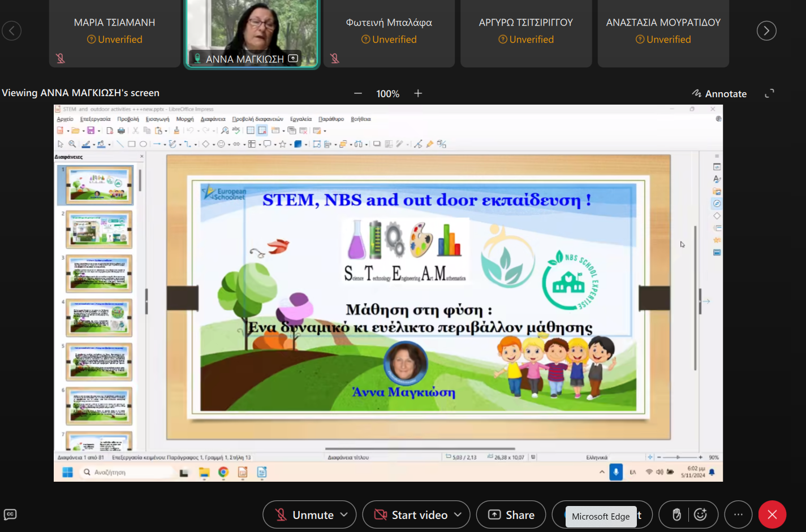Viewport: 806px width, 532px height.
Task: Zoom in the shared screen view
Action: click(418, 93)
